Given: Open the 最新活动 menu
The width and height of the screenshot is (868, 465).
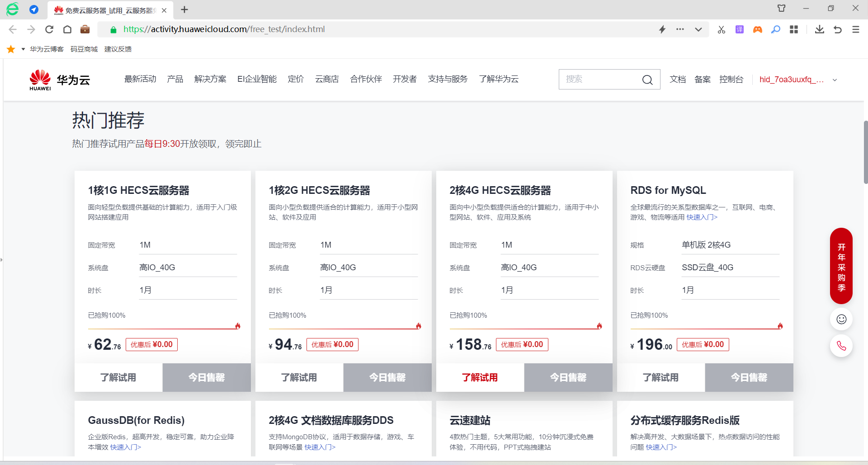Looking at the screenshot, I should coord(140,79).
